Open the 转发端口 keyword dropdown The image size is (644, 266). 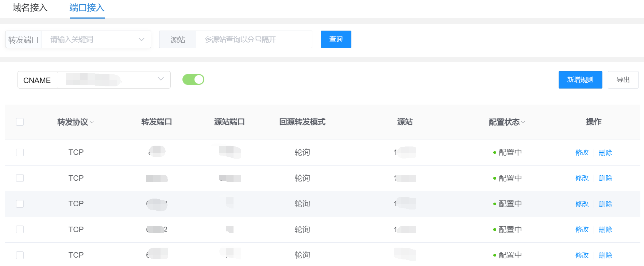click(x=96, y=39)
